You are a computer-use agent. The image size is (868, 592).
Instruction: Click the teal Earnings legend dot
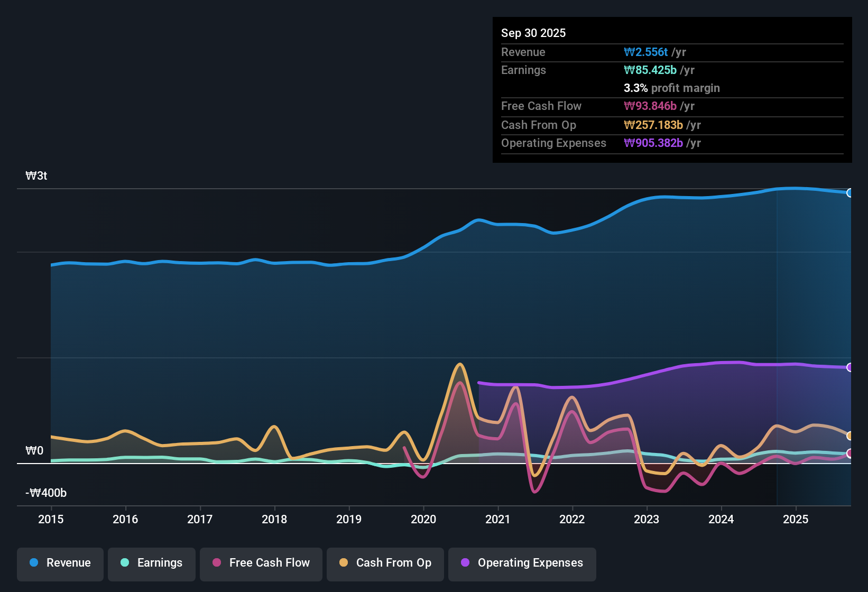(125, 563)
